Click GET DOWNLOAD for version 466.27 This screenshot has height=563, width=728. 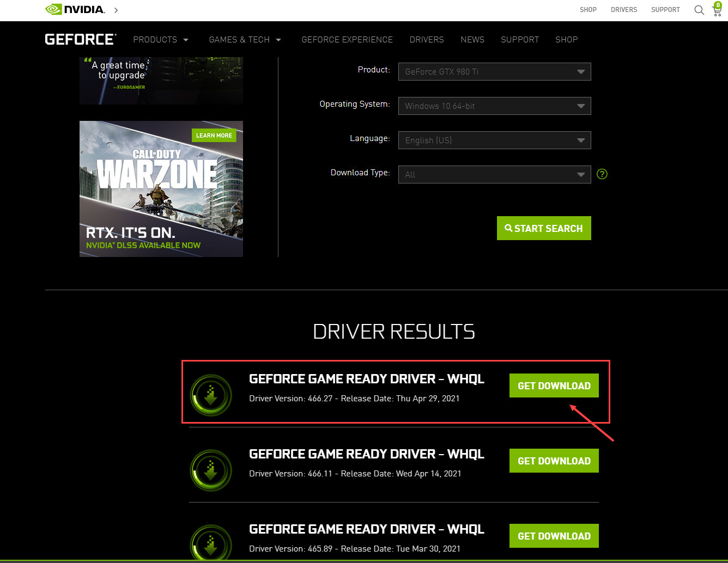point(554,385)
